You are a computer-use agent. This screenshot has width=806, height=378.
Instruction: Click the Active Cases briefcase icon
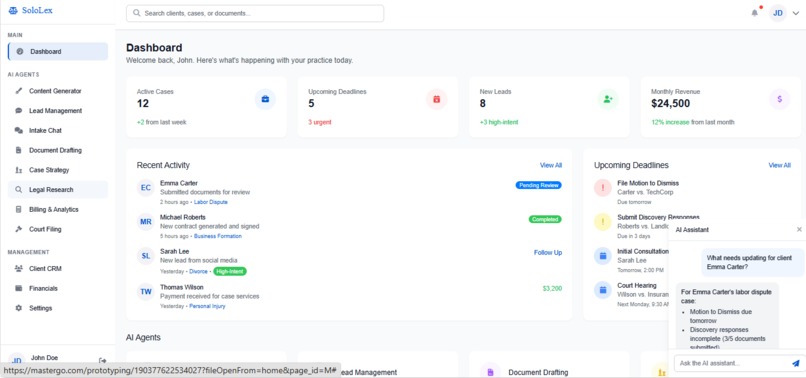265,99
